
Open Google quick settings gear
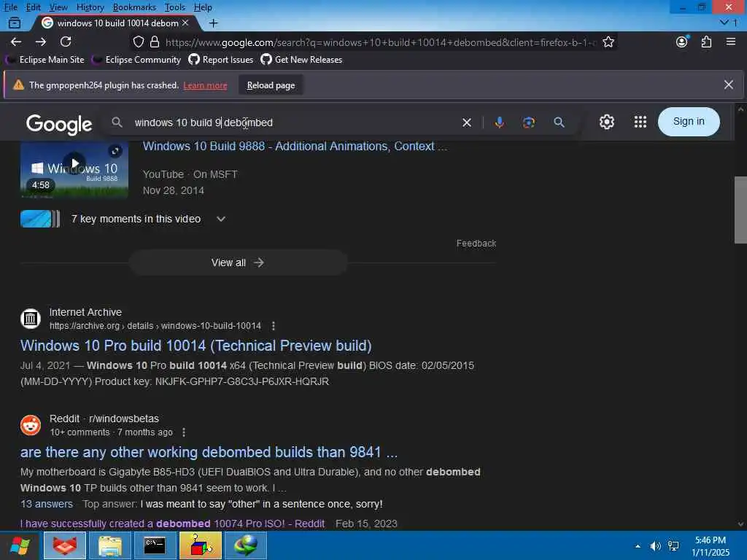(x=606, y=122)
